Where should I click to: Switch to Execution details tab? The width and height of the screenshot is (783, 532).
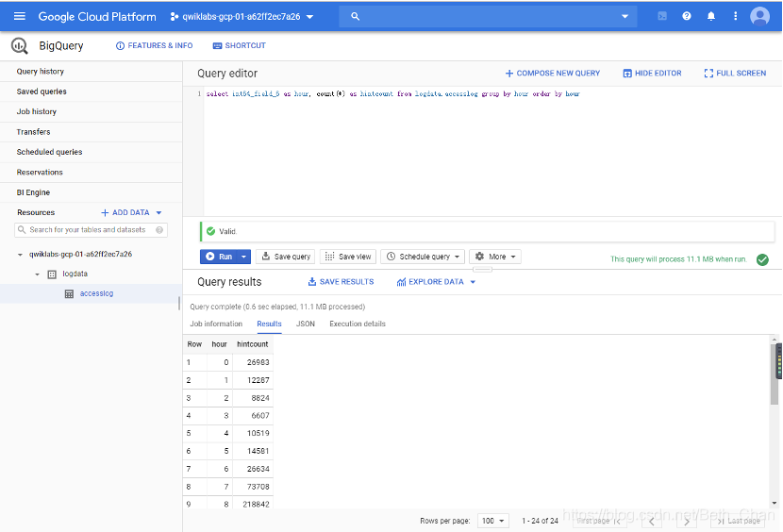click(x=358, y=324)
